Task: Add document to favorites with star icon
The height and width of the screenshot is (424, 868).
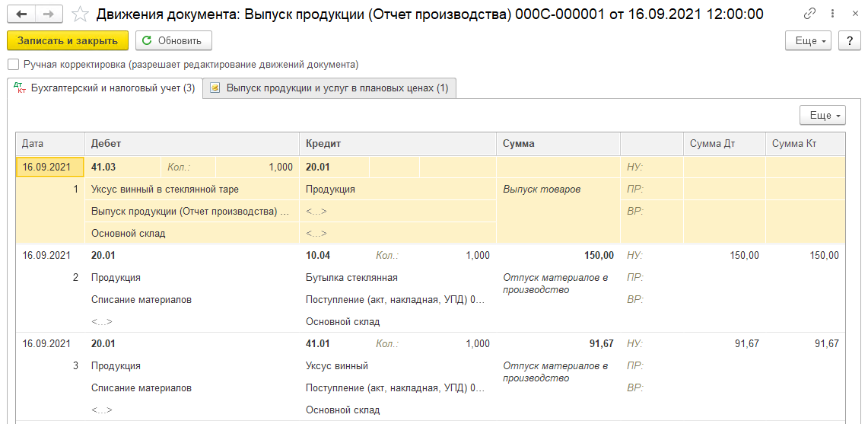Action: coord(81,14)
